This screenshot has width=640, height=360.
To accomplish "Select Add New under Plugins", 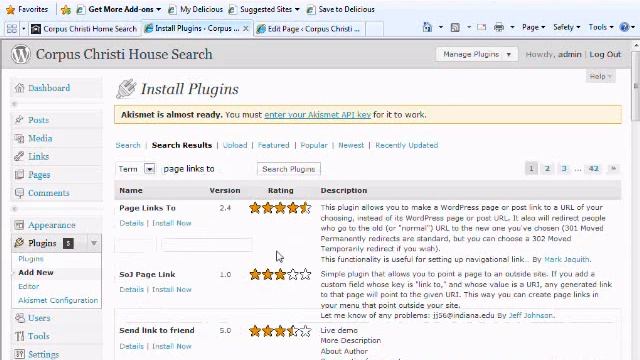I will click(36, 272).
